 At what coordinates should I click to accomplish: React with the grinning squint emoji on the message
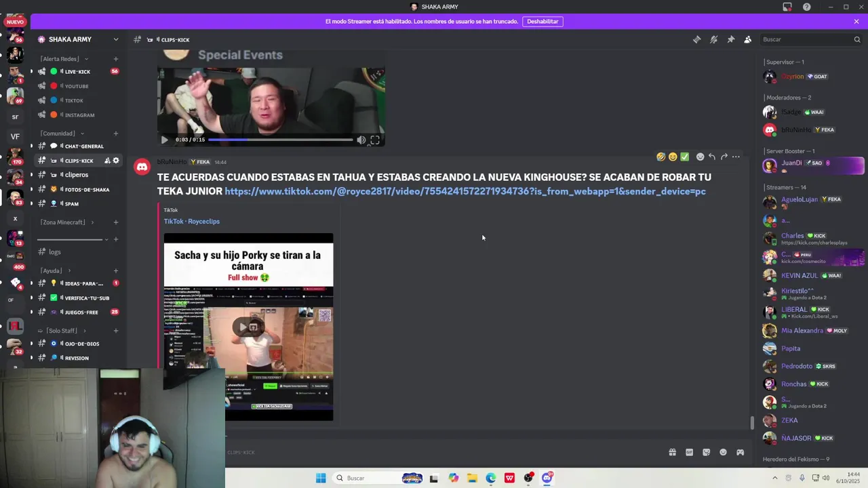tap(673, 157)
